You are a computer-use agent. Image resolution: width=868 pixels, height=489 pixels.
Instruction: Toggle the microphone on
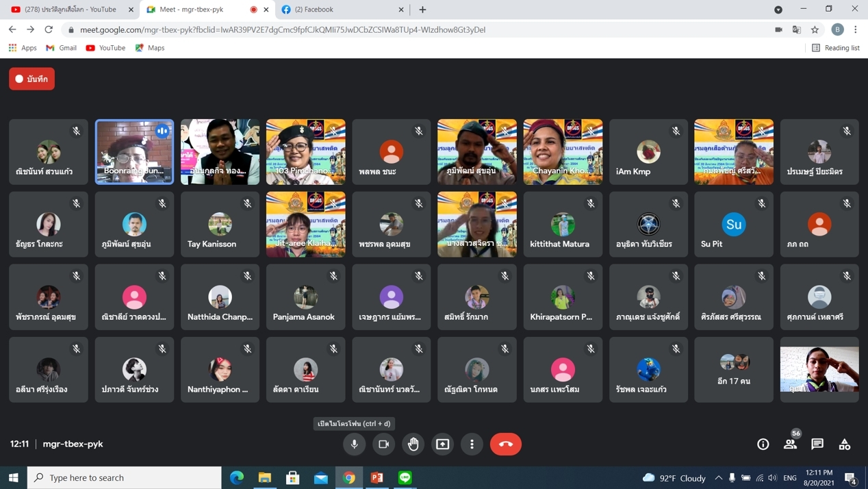pos(354,444)
